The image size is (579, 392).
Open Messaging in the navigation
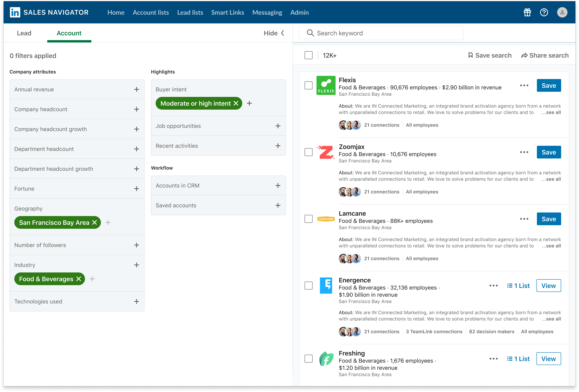click(267, 13)
